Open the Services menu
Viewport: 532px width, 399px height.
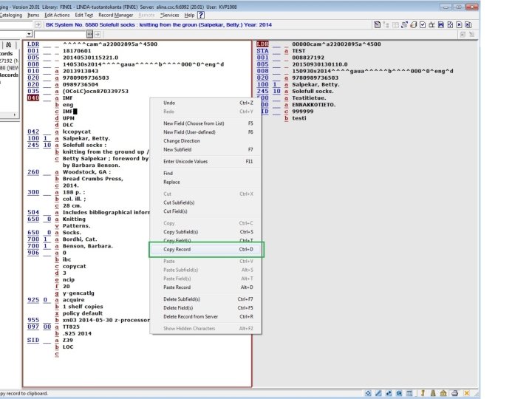point(169,16)
